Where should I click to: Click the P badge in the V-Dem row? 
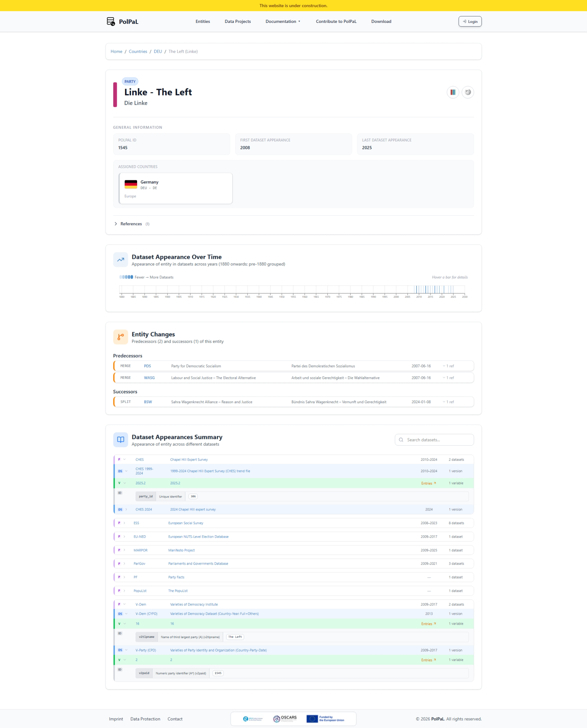click(x=119, y=604)
